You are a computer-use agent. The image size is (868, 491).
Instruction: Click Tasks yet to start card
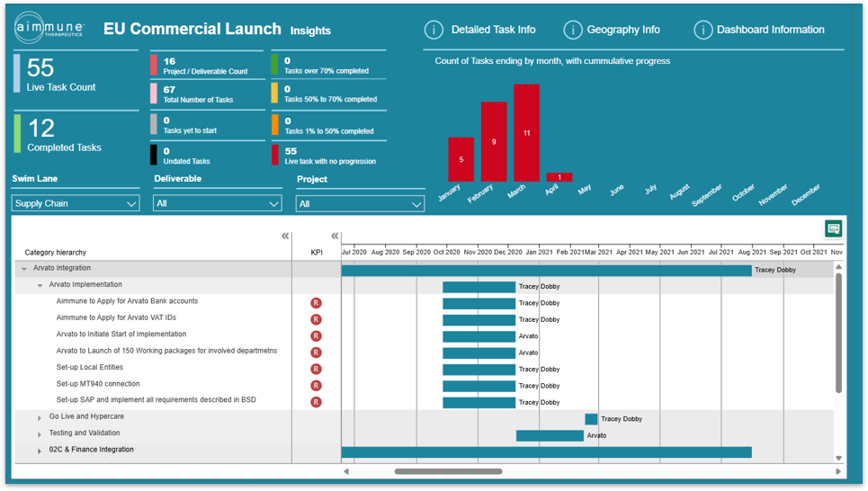(x=208, y=125)
